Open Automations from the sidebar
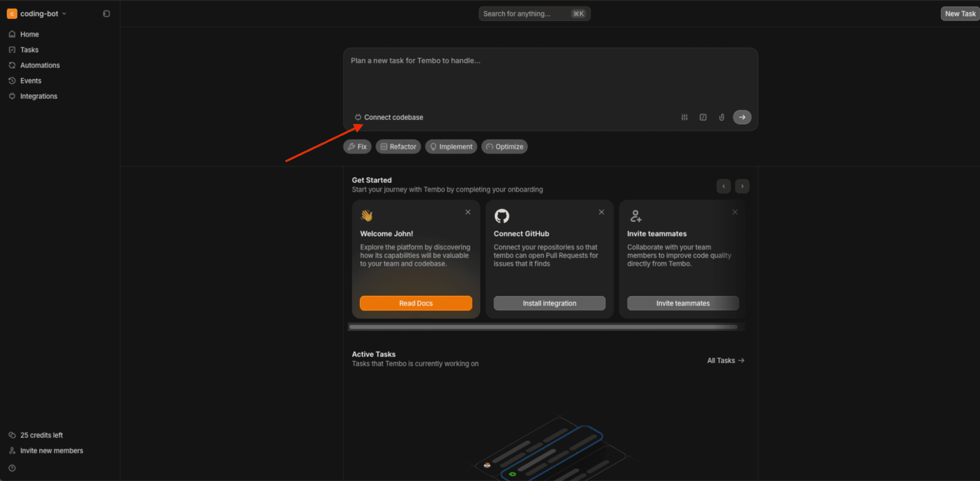980x481 pixels. click(40, 65)
